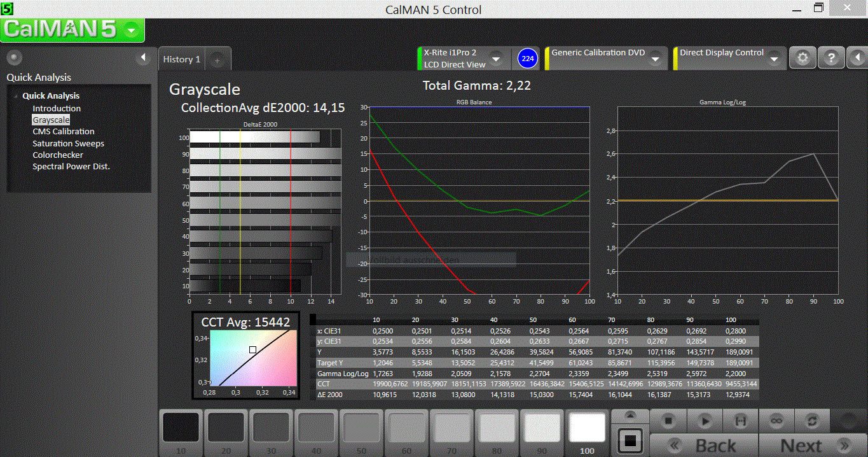Select the 30% gray patch swatch

point(271,428)
